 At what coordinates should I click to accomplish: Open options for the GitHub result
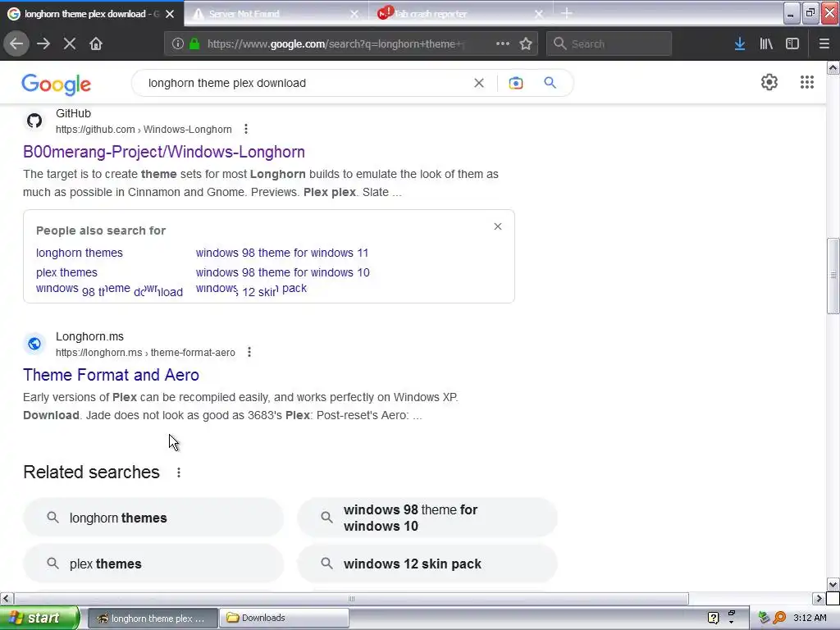[x=246, y=129]
